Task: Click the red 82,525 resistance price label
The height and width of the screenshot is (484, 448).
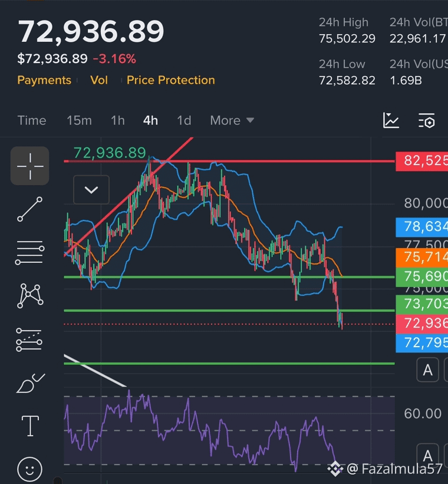Action: click(x=421, y=161)
